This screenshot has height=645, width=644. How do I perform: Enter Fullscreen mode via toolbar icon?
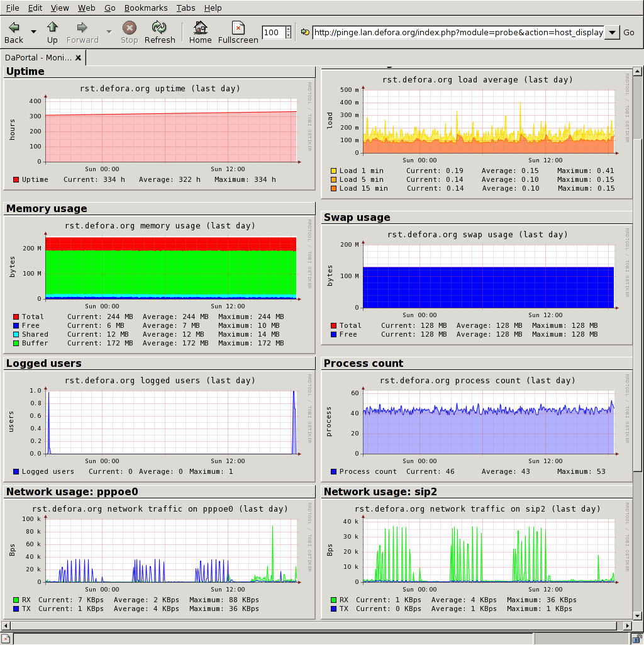point(238,28)
